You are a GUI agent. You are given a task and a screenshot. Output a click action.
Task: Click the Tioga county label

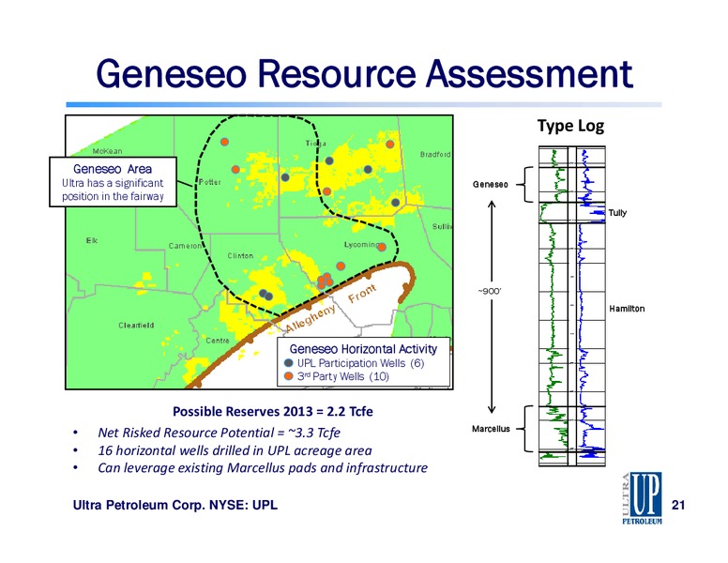tap(316, 143)
